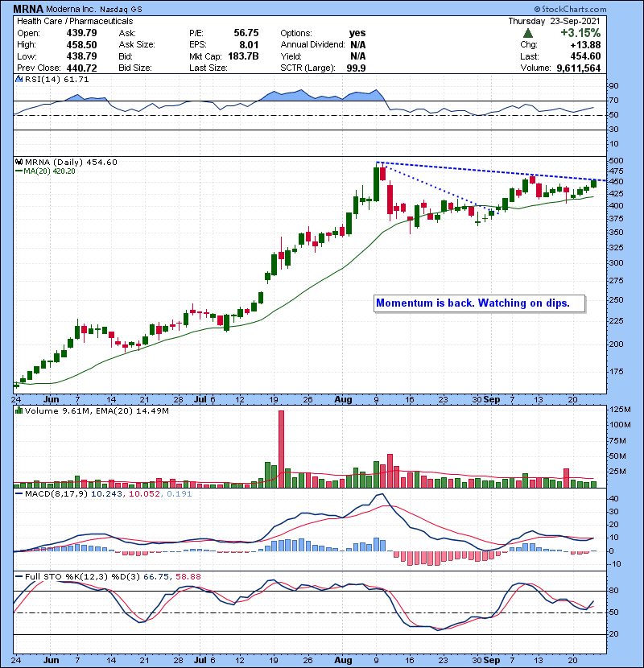The width and height of the screenshot is (644, 668).
Task: Click the date Thursday 23-Sep-2021
Action: [x=554, y=21]
